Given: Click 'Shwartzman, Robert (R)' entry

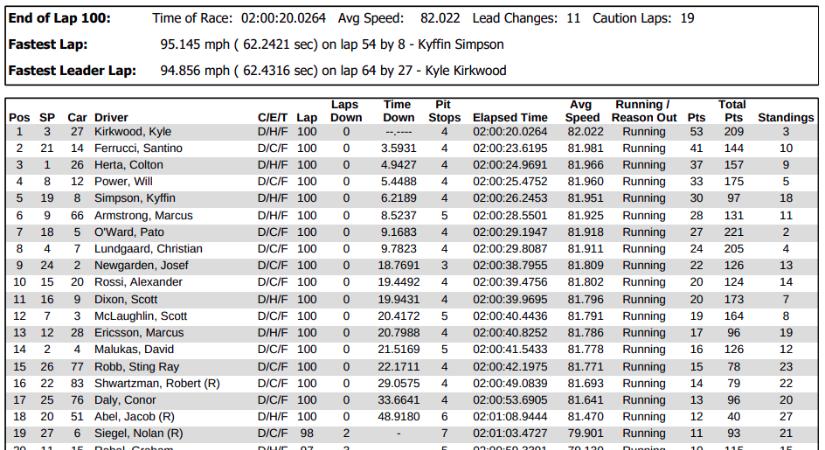Looking at the screenshot, I should pyautogui.click(x=157, y=384).
